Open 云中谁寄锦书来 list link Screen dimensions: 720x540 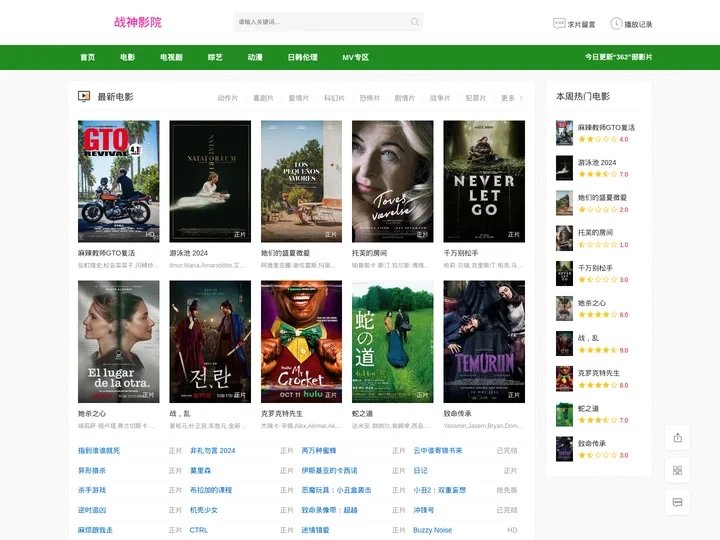click(x=438, y=450)
